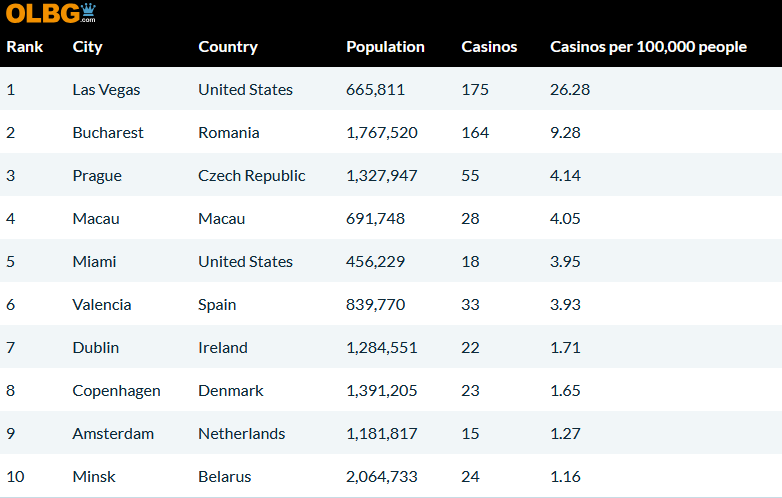Screen dimensions: 782x498
Task: Click the 26.28 casinos per capita value
Action: pyautogui.click(x=570, y=90)
